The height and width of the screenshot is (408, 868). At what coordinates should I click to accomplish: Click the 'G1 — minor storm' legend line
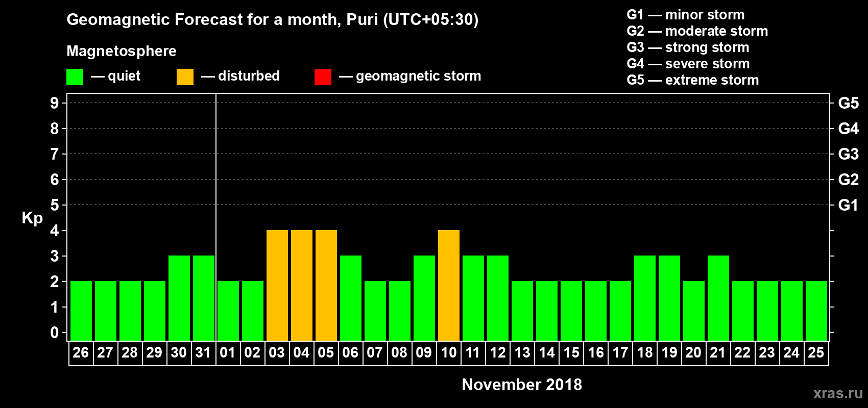pyautogui.click(x=686, y=15)
